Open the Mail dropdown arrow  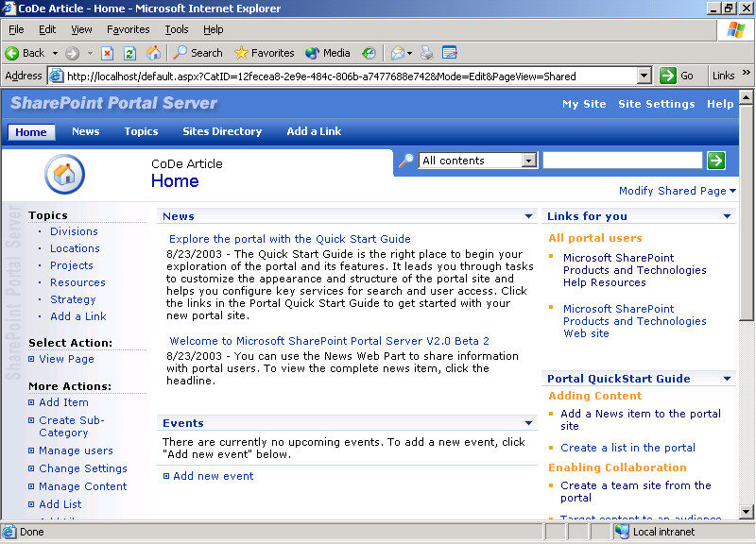(x=409, y=53)
